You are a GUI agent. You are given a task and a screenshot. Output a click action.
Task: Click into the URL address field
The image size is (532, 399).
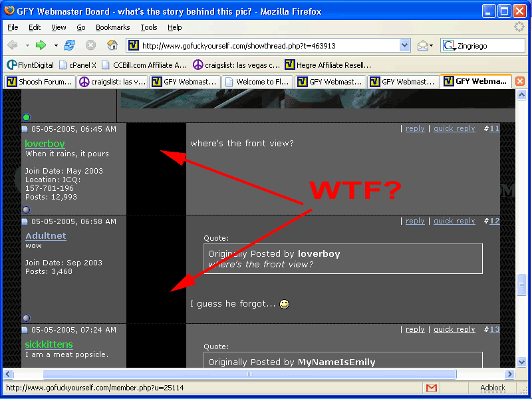269,45
